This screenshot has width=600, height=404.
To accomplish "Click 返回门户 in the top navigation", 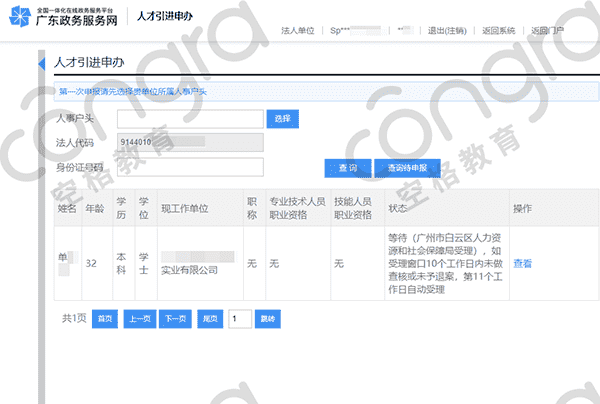I will click(548, 31).
